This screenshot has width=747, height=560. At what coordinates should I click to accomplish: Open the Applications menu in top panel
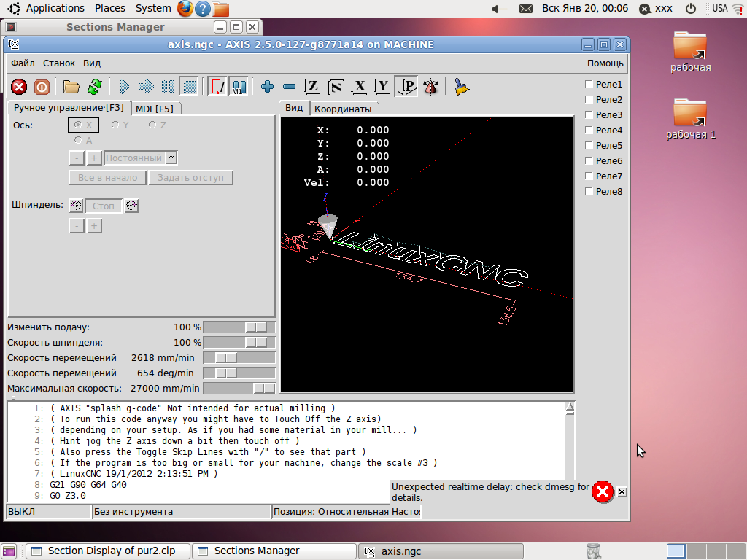tap(55, 8)
